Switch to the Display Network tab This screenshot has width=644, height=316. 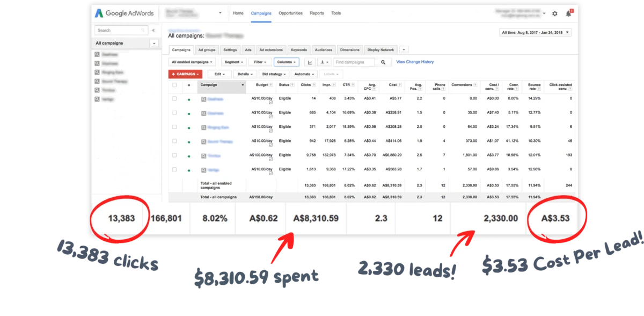point(380,50)
